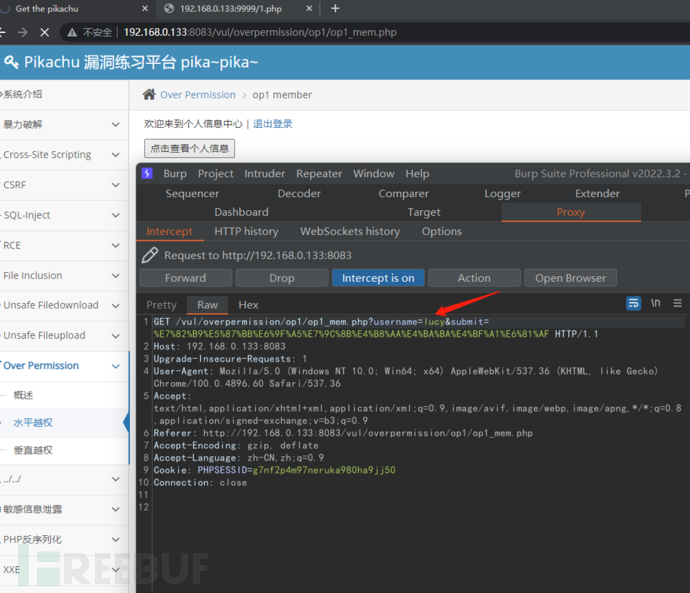Open the Action button menu

pos(474,278)
